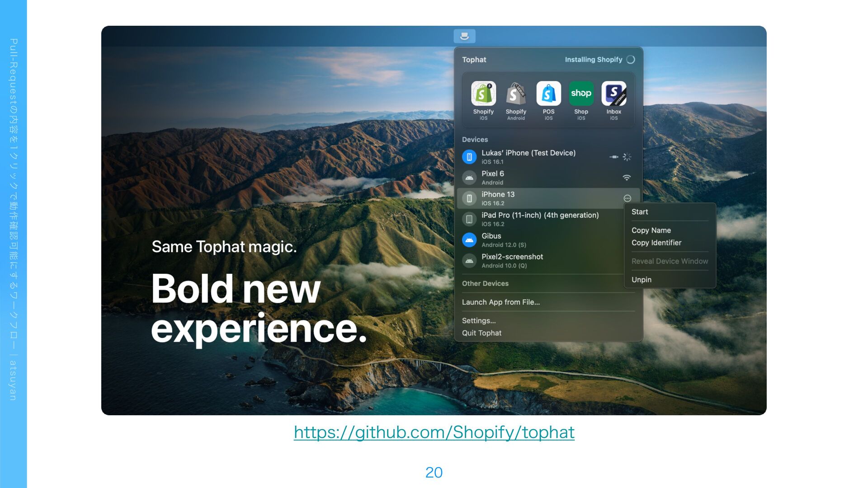Toggle the Gibus Android device selection
The image size is (868, 488).
(469, 240)
